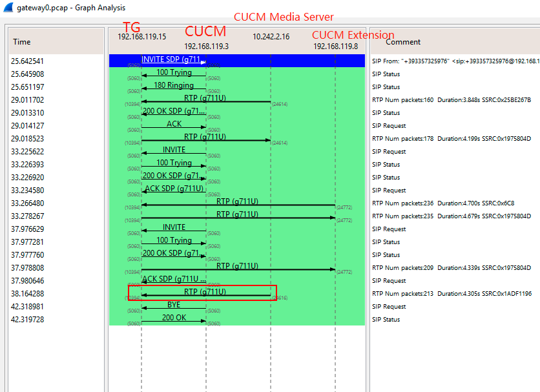Screen dimensions: 540x392
Task: Select comment with SSRC:0x1ADF1196
Action: click(x=452, y=294)
